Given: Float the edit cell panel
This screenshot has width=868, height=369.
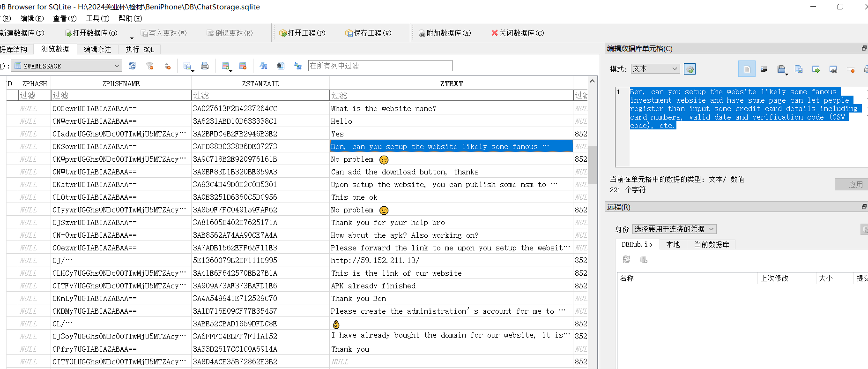Looking at the screenshot, I should pyautogui.click(x=864, y=48).
